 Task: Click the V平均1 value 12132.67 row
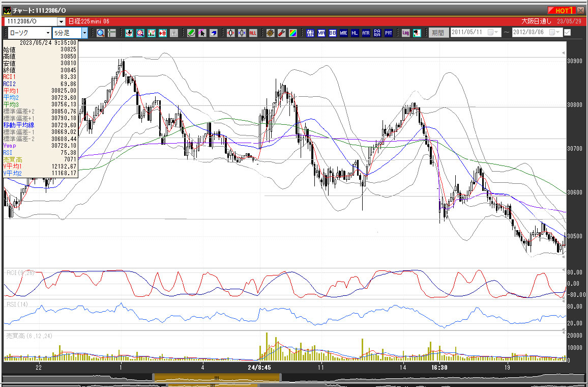click(40, 167)
